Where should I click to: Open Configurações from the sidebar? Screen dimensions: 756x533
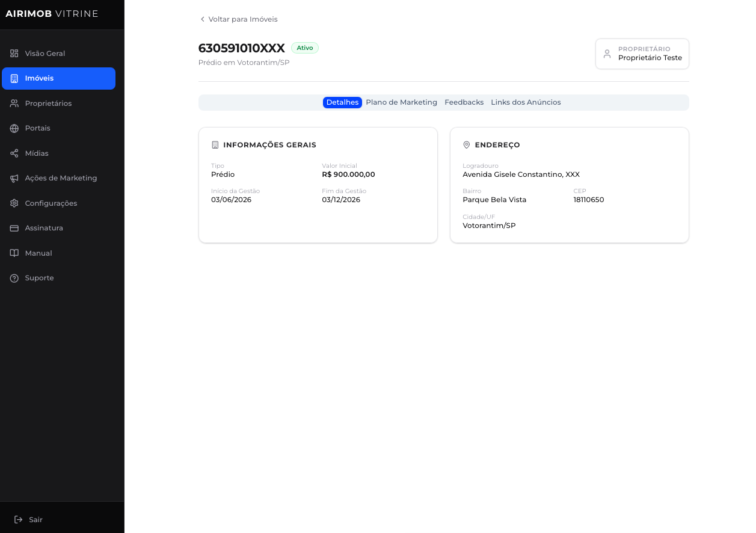pos(58,203)
